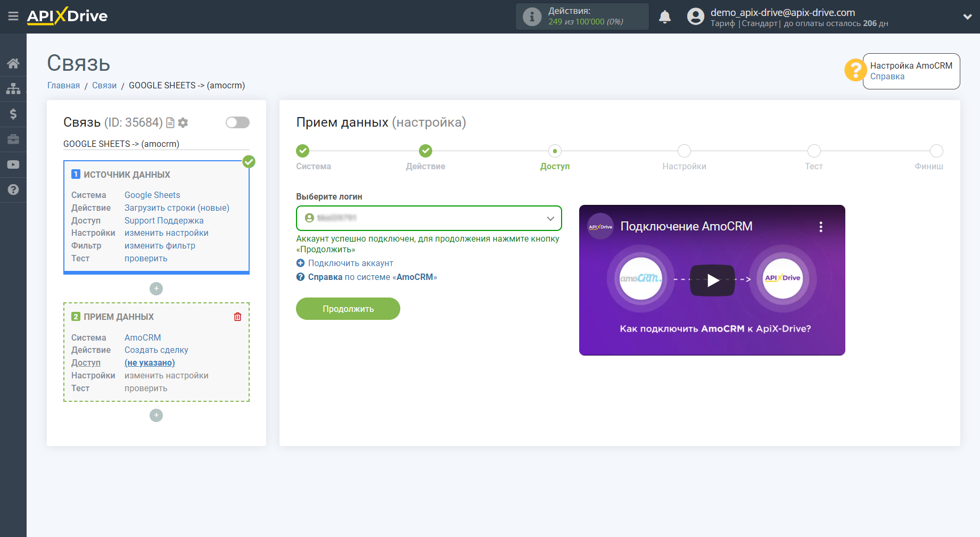Open the Home sidebar icon
Screen dimensions: 980x537
coord(13,63)
